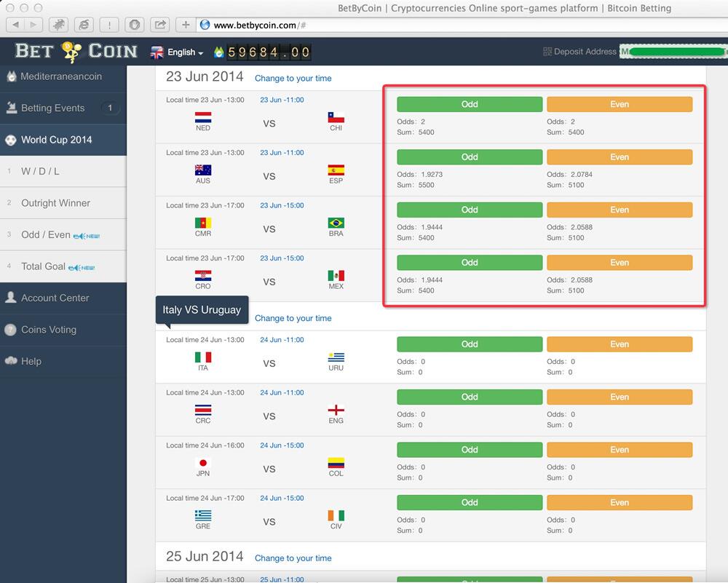728x583 pixels.
Task: Click the Italy ITA flag
Action: coord(203,357)
